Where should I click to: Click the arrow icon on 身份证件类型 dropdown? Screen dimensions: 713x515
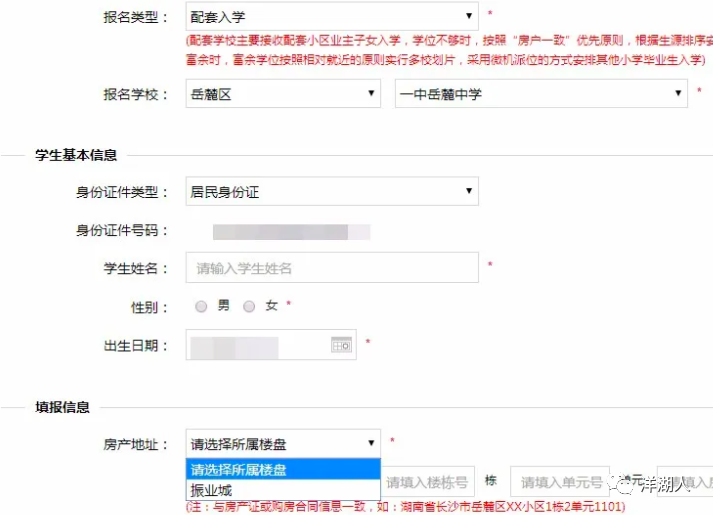pyautogui.click(x=469, y=190)
